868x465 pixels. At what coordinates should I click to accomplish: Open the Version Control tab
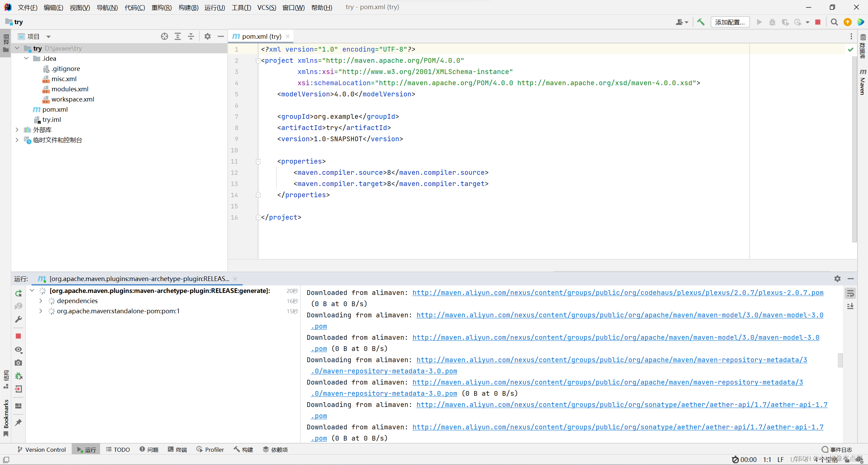[x=41, y=449]
